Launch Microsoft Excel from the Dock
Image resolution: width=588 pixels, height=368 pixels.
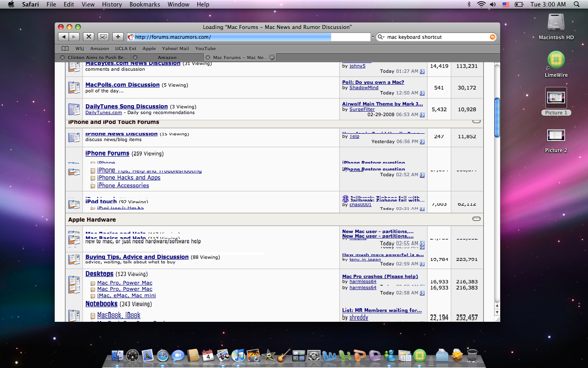pyautogui.click(x=344, y=355)
